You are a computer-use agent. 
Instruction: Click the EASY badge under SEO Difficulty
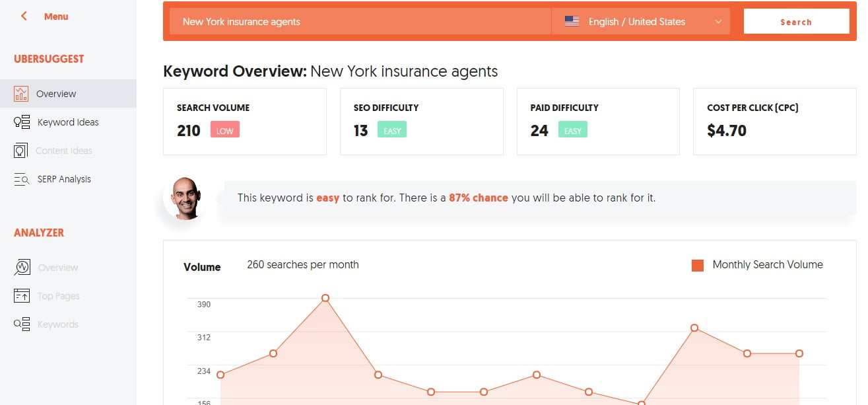pos(392,130)
